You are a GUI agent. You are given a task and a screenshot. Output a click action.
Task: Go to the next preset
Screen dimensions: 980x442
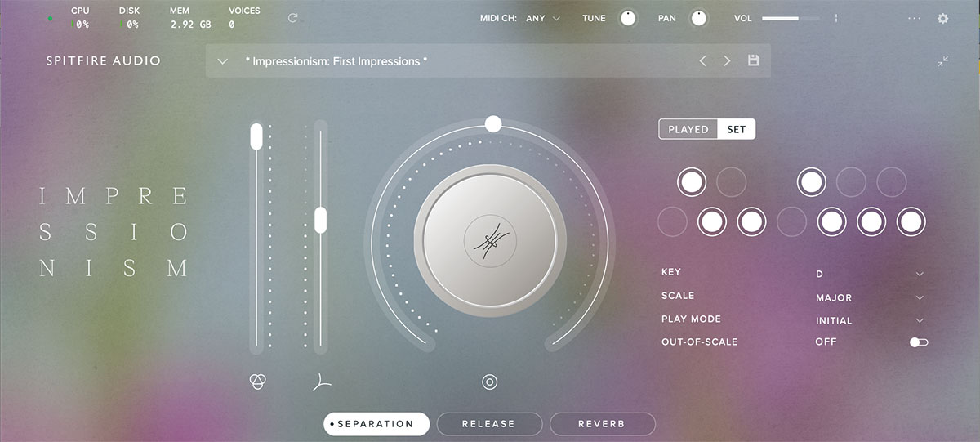(727, 60)
